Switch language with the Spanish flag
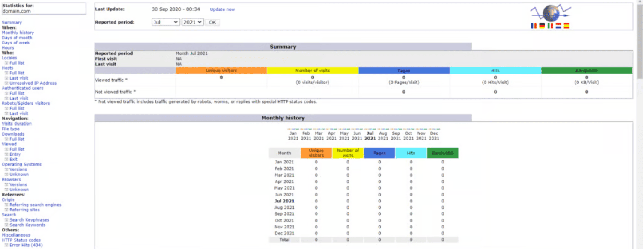Image resolution: width=644 pixels, height=249 pixels. 566,26
